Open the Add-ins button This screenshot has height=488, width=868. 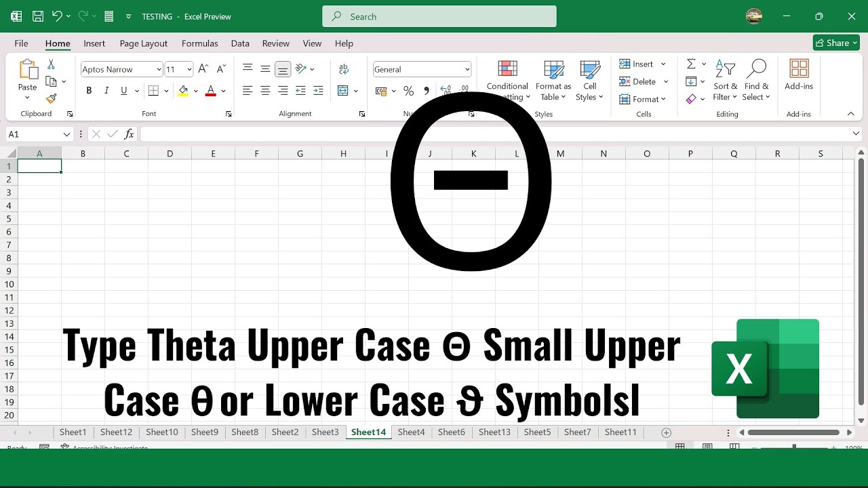click(x=799, y=75)
